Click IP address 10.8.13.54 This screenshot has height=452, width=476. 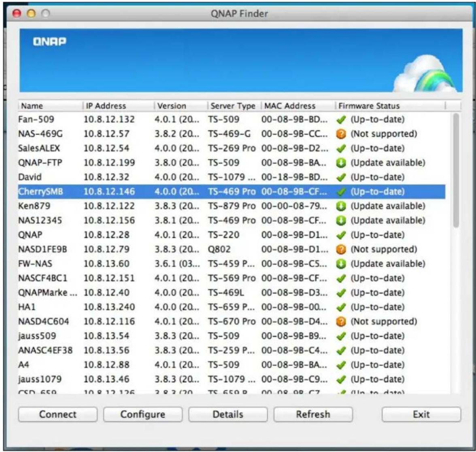(x=106, y=336)
